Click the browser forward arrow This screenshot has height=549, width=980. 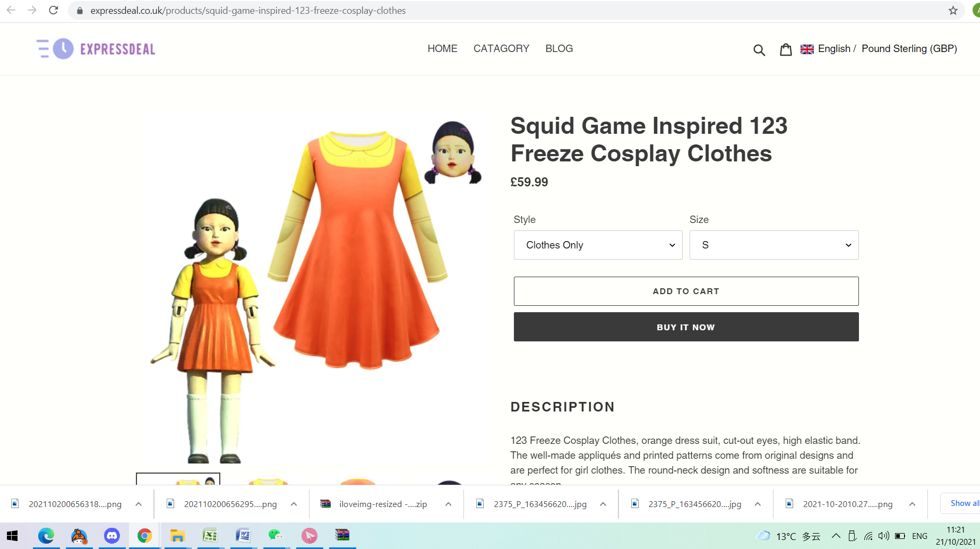pos(32,10)
